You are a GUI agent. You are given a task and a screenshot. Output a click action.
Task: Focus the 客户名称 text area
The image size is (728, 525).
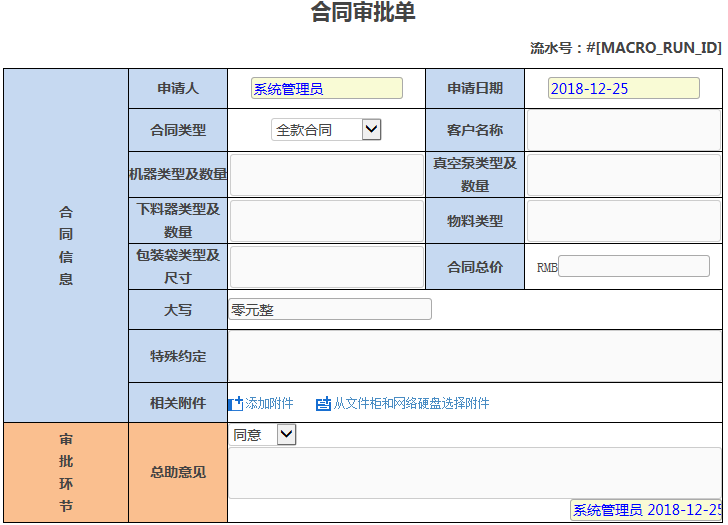click(624, 130)
